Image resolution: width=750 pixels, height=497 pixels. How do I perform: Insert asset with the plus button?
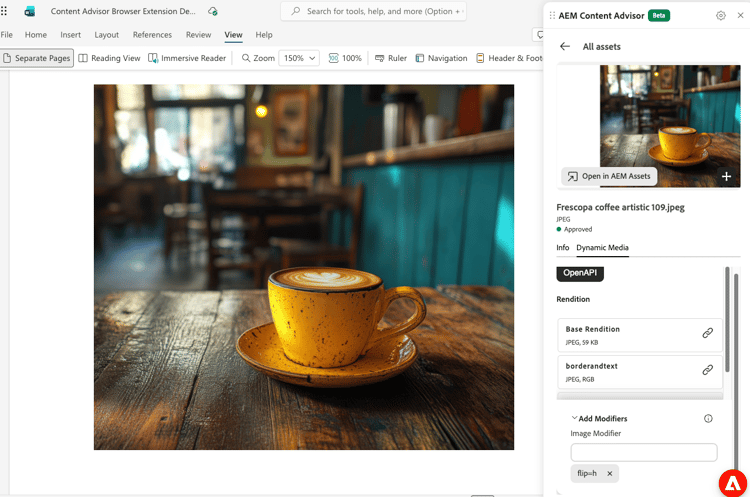(x=726, y=176)
